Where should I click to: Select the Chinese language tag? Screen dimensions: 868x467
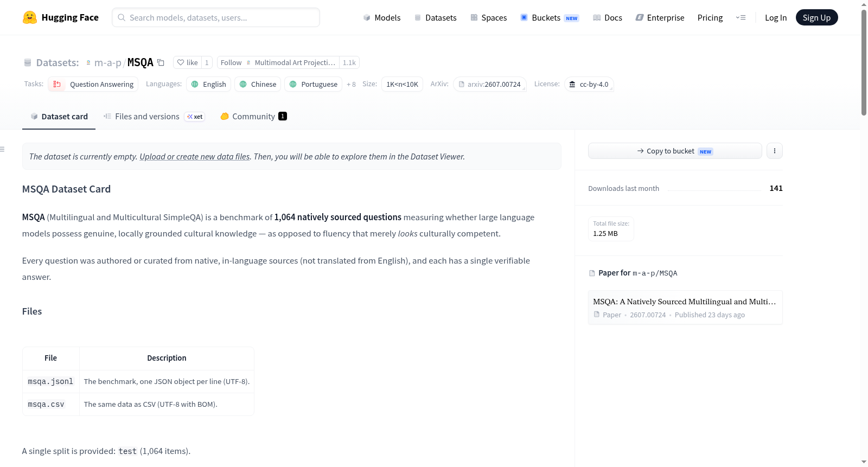(x=258, y=84)
